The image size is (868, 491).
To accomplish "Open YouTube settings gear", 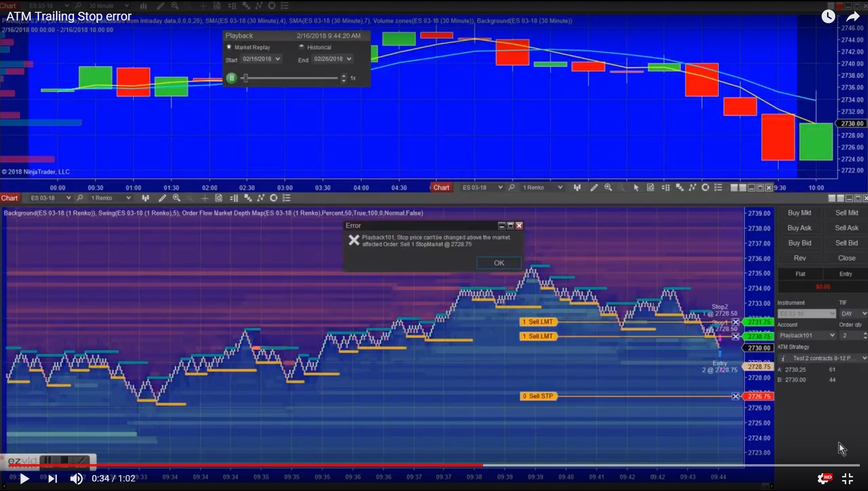I will point(823,479).
